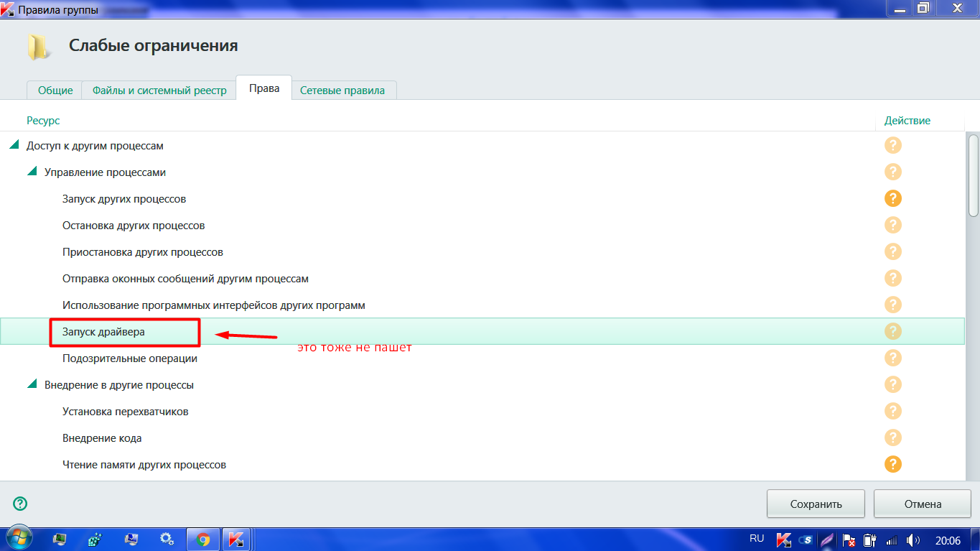The width and height of the screenshot is (980, 551).
Task: Open Kaspersky from the taskbar button
Action: [x=235, y=539]
